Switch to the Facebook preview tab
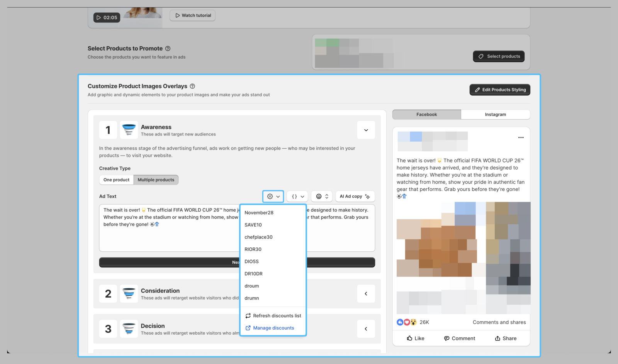This screenshot has height=364, width=618. click(426, 115)
